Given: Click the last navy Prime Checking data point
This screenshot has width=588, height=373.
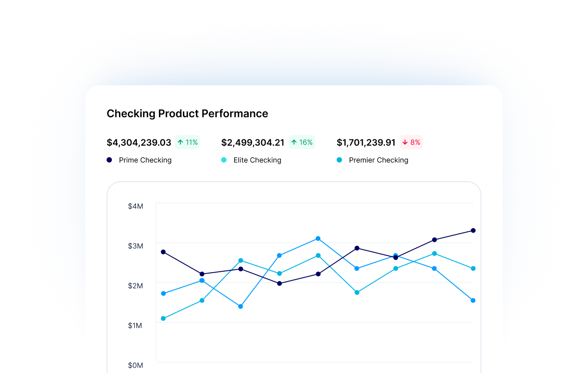Looking at the screenshot, I should 473,230.
